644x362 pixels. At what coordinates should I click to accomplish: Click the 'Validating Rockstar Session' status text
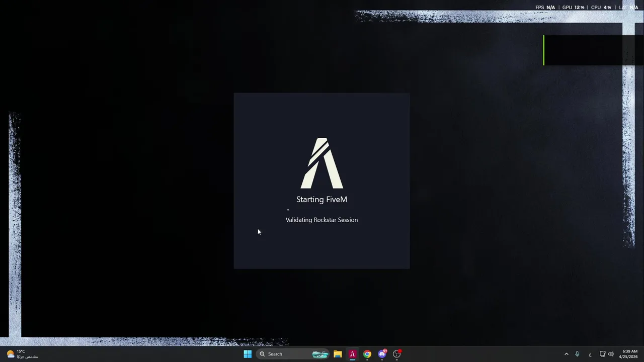click(321, 220)
